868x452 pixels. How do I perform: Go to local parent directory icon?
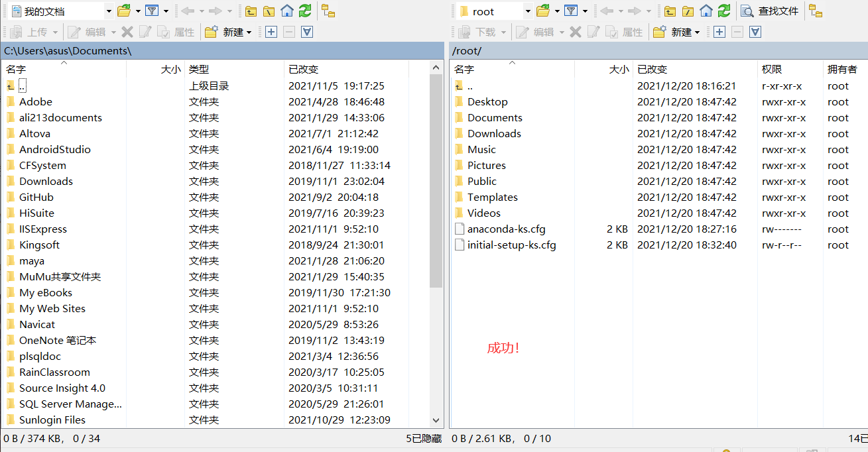[251, 11]
